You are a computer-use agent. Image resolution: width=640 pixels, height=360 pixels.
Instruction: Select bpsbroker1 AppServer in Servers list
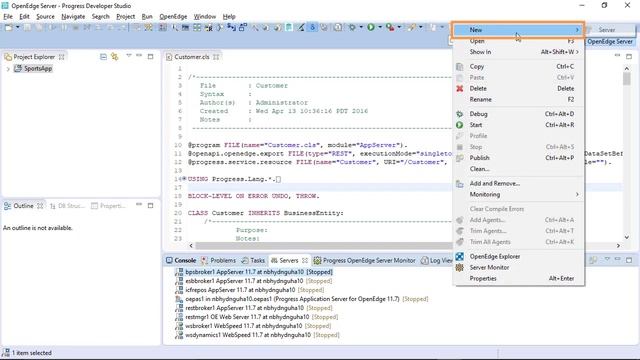259,272
